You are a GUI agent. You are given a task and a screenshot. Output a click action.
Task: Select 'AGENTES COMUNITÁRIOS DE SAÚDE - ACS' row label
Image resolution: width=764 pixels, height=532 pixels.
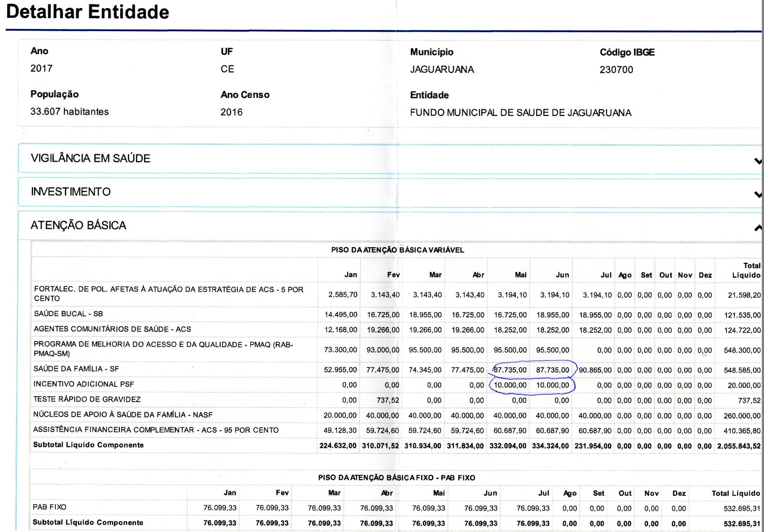112,329
